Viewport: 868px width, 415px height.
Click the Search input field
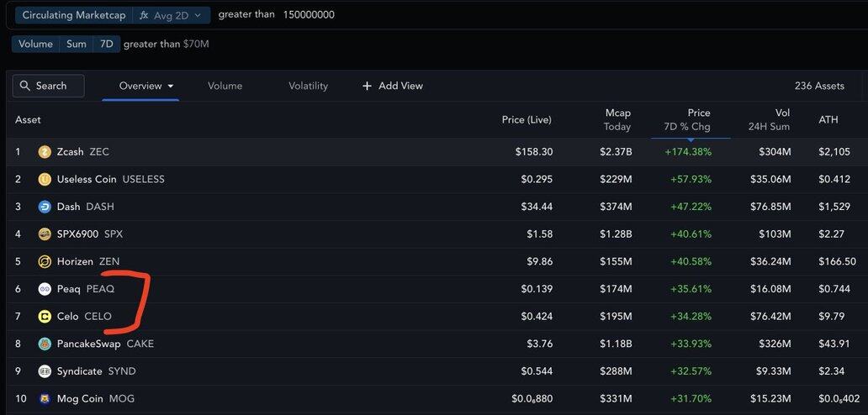click(49, 86)
